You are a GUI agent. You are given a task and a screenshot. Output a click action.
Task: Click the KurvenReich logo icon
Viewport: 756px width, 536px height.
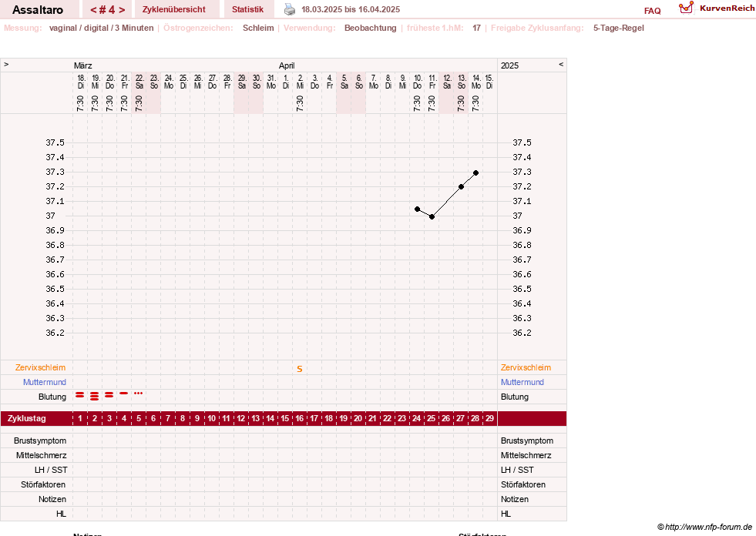coord(686,8)
